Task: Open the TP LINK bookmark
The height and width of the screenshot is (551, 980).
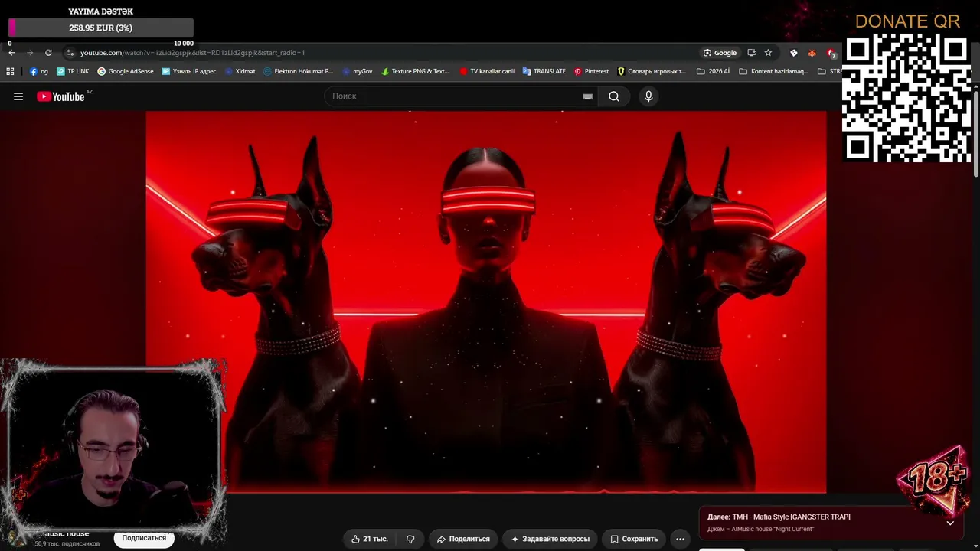Action: pyautogui.click(x=73, y=71)
